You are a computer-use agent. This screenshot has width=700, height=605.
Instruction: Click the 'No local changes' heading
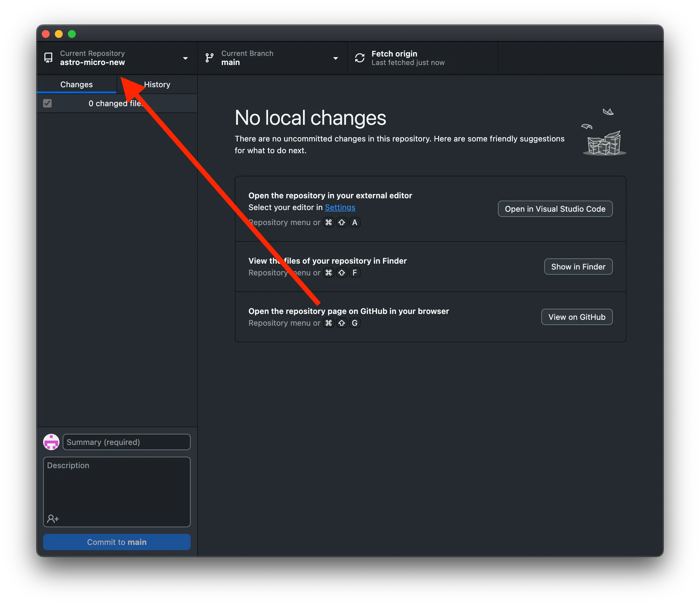pos(310,118)
